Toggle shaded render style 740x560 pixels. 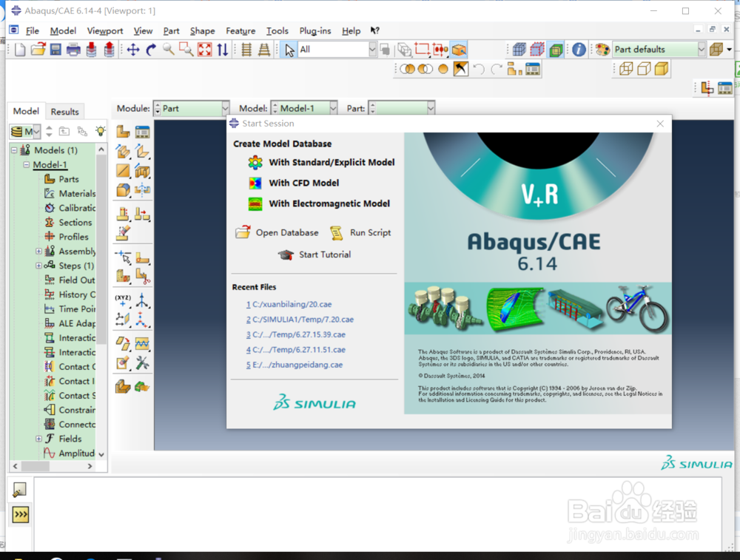pyautogui.click(x=556, y=49)
